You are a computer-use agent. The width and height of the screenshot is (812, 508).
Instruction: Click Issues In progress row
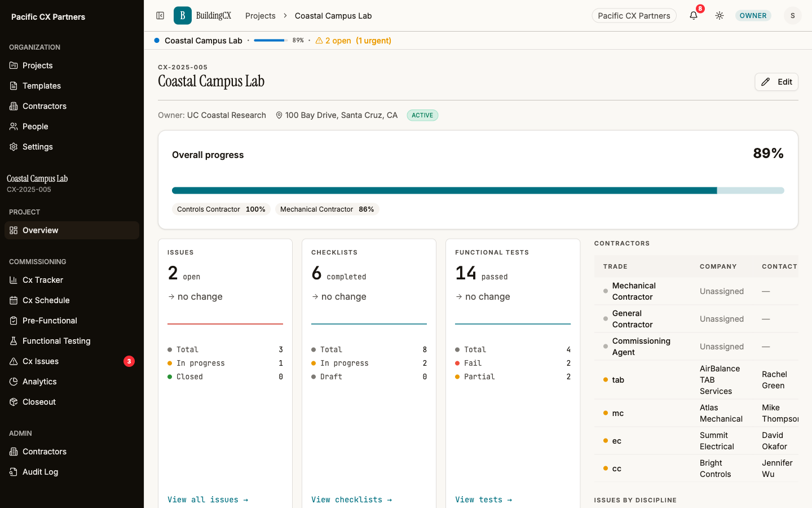click(x=225, y=363)
